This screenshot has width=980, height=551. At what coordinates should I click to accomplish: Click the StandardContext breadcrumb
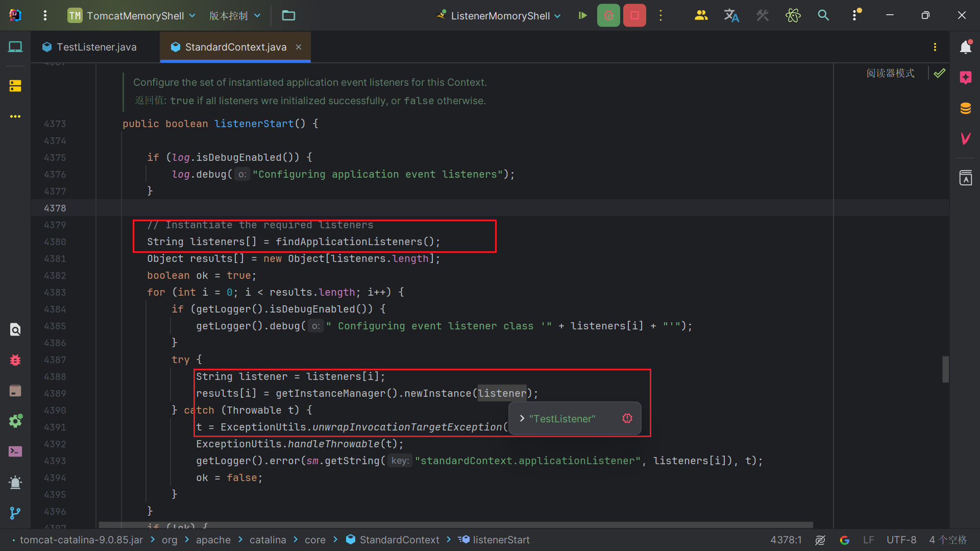tap(393, 540)
